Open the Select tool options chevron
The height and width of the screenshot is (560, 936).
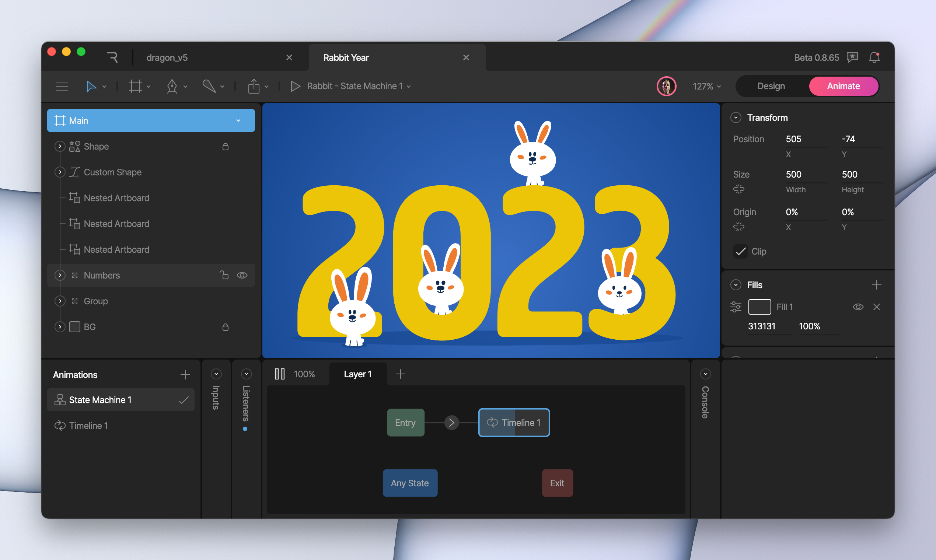[104, 87]
